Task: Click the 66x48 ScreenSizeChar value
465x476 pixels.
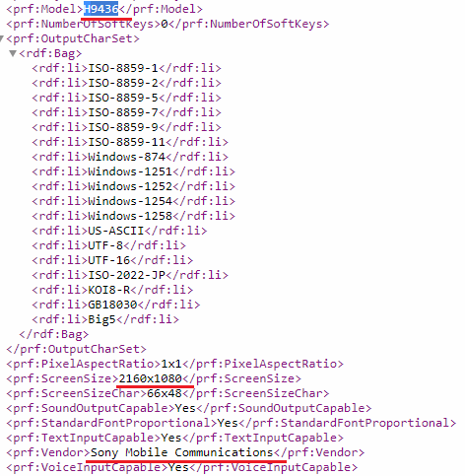Action: [x=165, y=393]
